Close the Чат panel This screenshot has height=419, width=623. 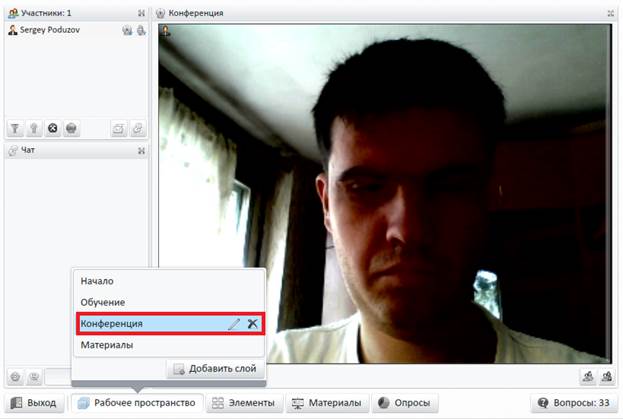(x=141, y=151)
